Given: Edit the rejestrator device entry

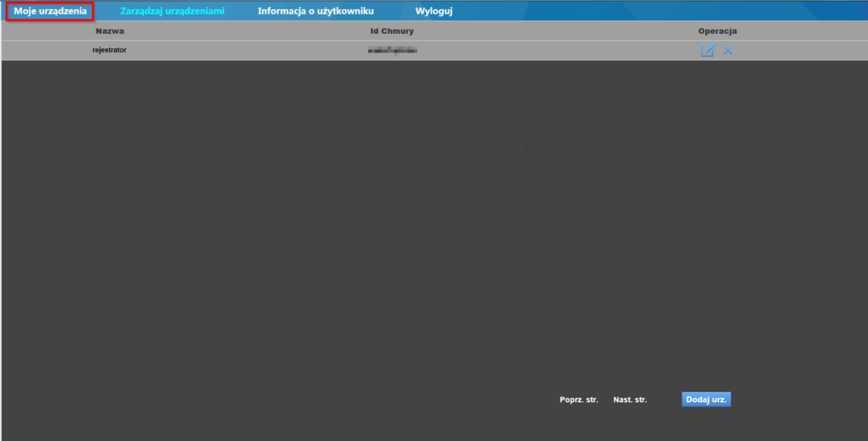Looking at the screenshot, I should pos(707,51).
